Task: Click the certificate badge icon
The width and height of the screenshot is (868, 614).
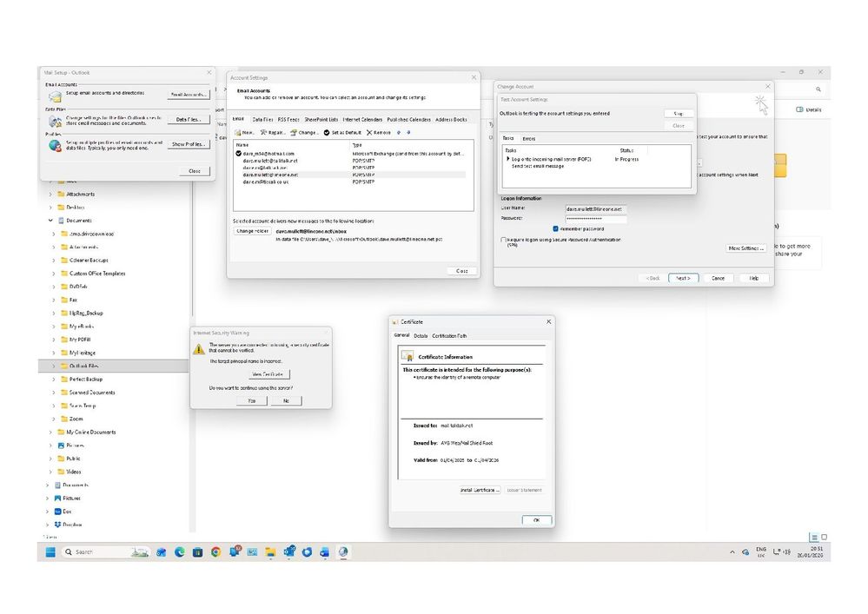Action: [x=408, y=356]
